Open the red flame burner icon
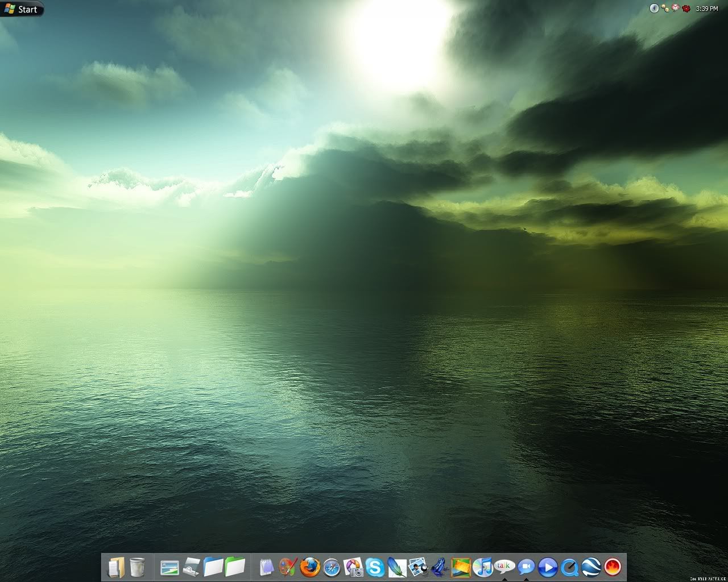 pos(613,567)
